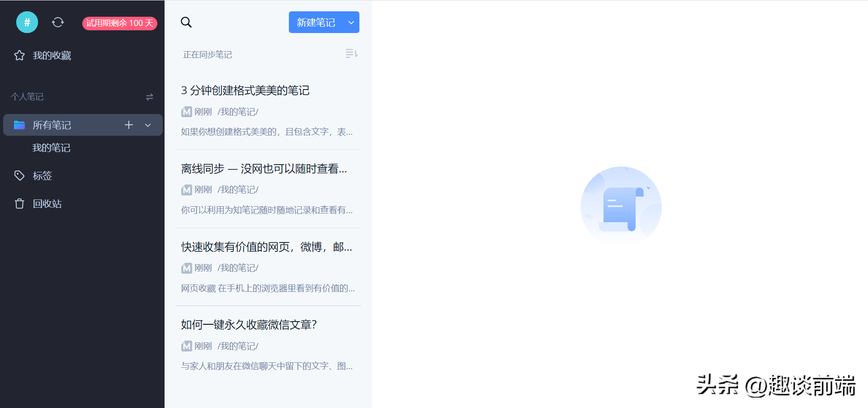Open note 3 分钟创建格式美美的笔记

click(245, 90)
